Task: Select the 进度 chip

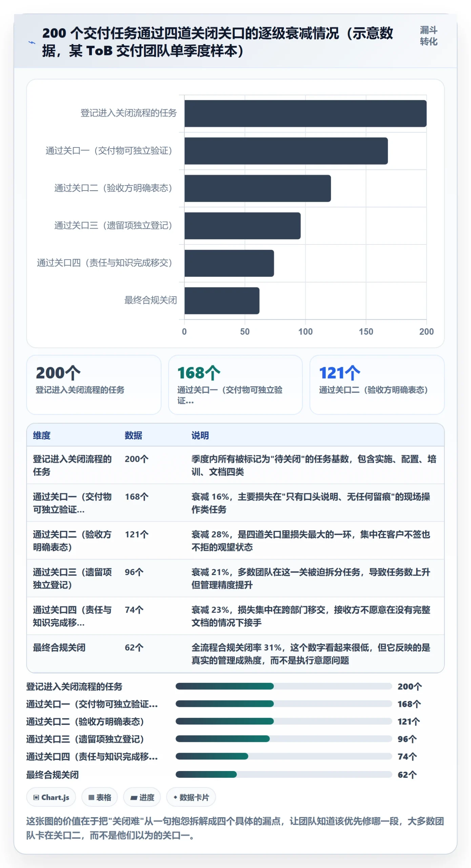Action: click(x=142, y=797)
